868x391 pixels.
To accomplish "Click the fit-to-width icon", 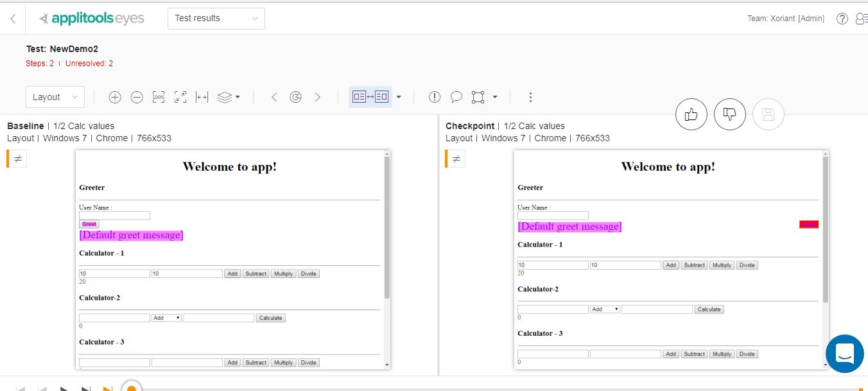I will 202,97.
